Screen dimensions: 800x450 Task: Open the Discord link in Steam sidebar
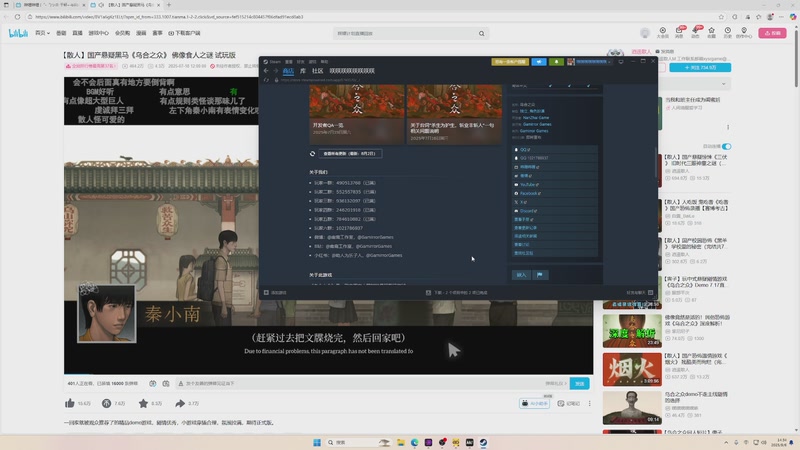point(554,211)
